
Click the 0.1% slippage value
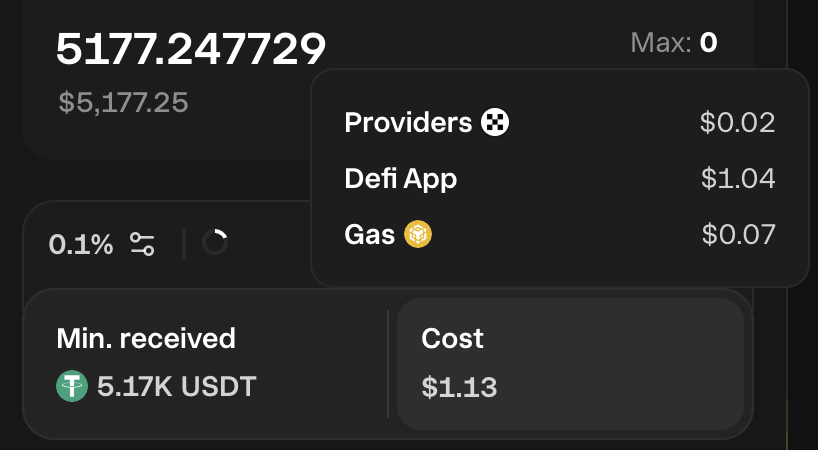[81, 244]
